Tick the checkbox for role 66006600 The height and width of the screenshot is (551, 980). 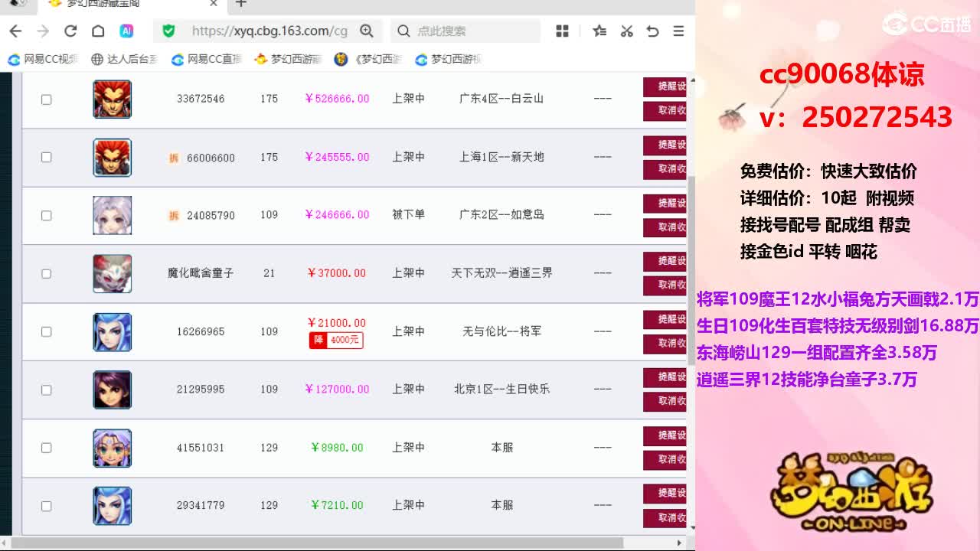[46, 157]
